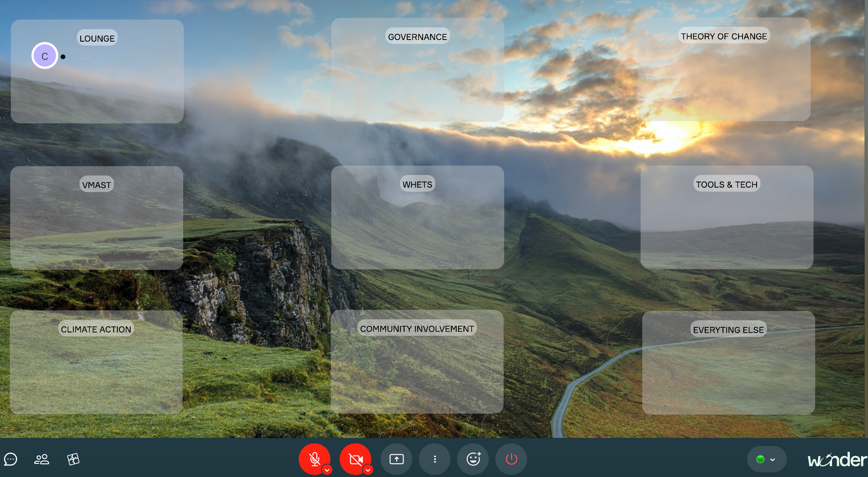The height and width of the screenshot is (477, 868).
Task: Open the participants list icon
Action: [x=42, y=459]
